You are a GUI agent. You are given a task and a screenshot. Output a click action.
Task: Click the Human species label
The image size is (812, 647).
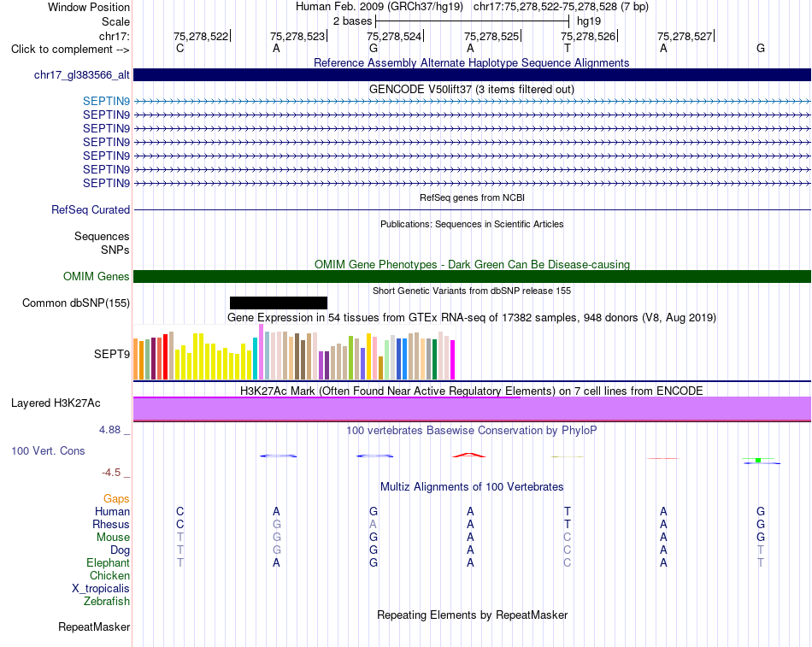112,511
